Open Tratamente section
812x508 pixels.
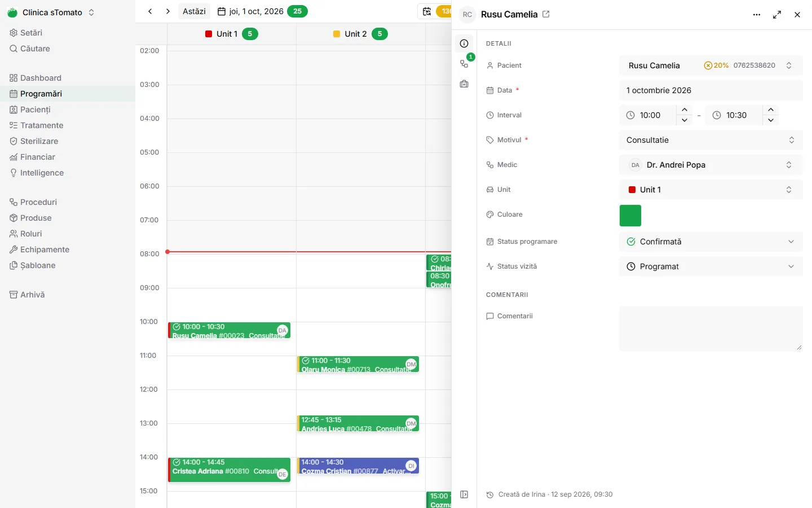click(x=68, y=125)
